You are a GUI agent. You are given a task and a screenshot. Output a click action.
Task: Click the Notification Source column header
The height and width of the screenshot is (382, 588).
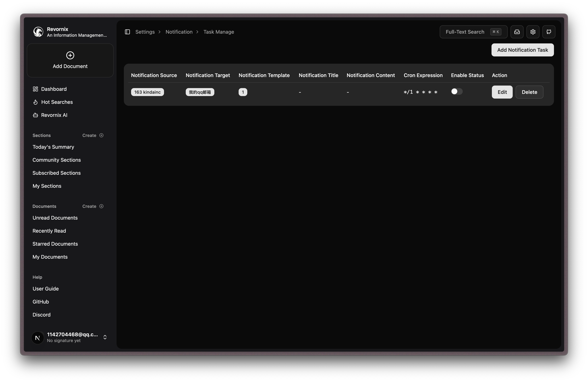point(154,75)
